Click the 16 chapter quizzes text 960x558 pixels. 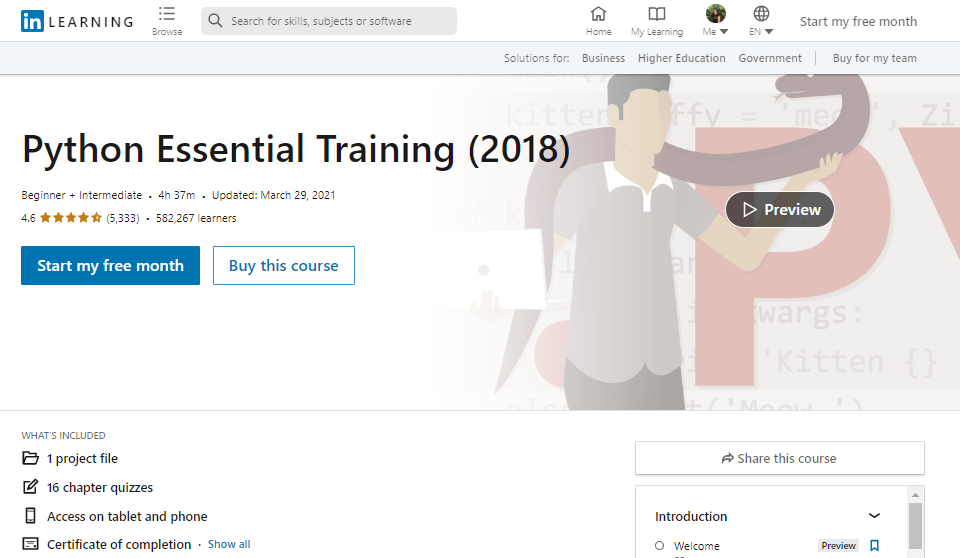point(100,488)
